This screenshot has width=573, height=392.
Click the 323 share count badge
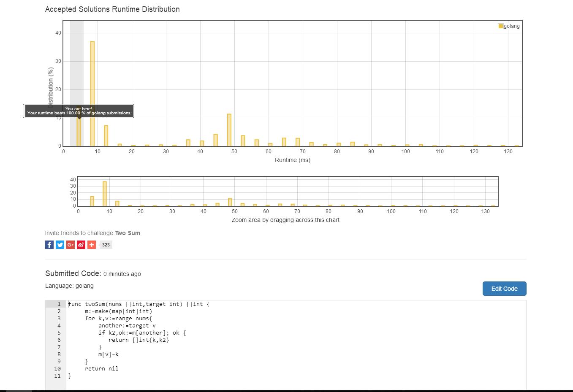(x=106, y=245)
